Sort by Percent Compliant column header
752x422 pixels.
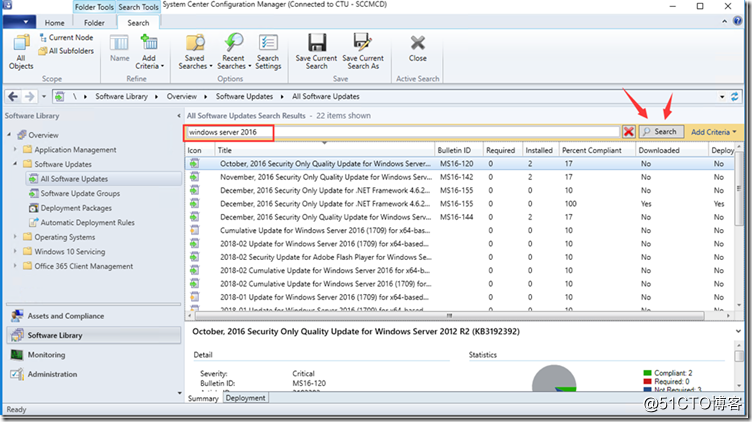[x=598, y=150]
